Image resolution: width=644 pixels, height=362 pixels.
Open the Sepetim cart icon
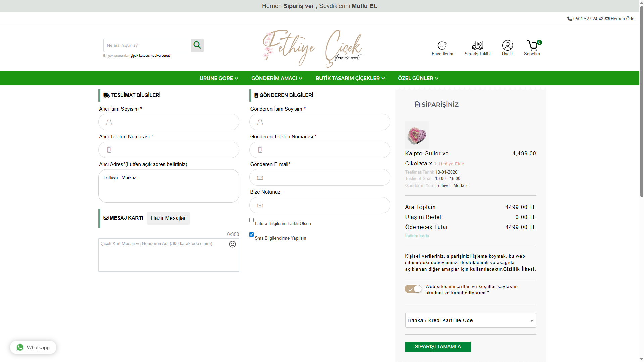tap(532, 45)
